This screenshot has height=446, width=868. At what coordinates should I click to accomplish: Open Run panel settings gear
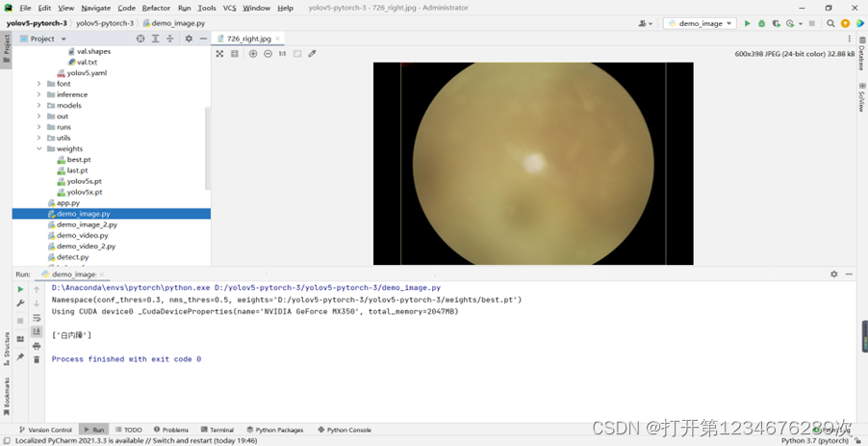click(834, 275)
